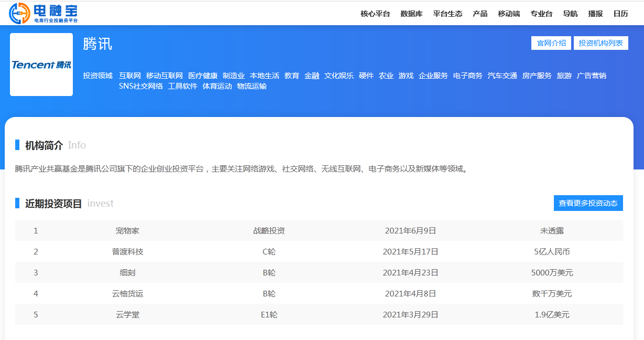Select the 金融 field tag
This screenshot has width=644, height=340.
[x=312, y=76]
